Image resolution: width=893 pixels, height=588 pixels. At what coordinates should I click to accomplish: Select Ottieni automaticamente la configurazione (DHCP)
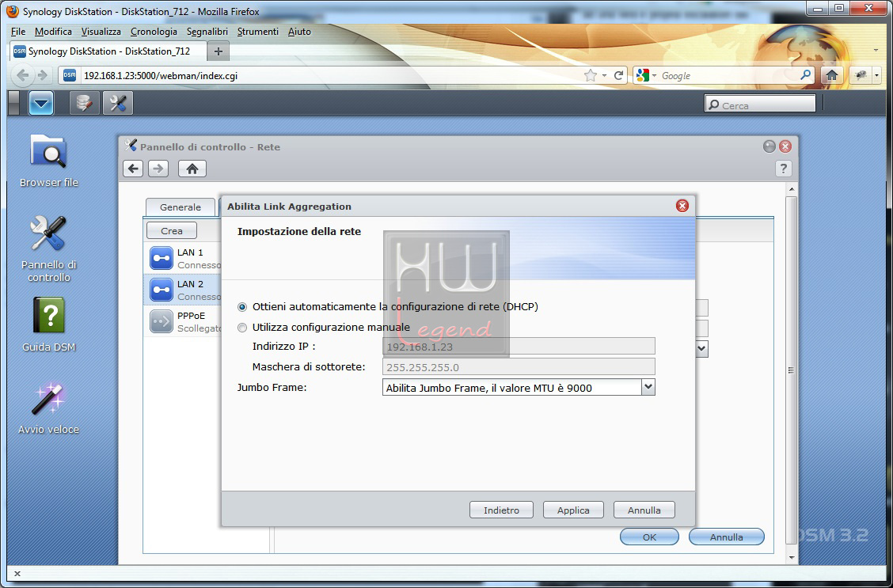[242, 307]
